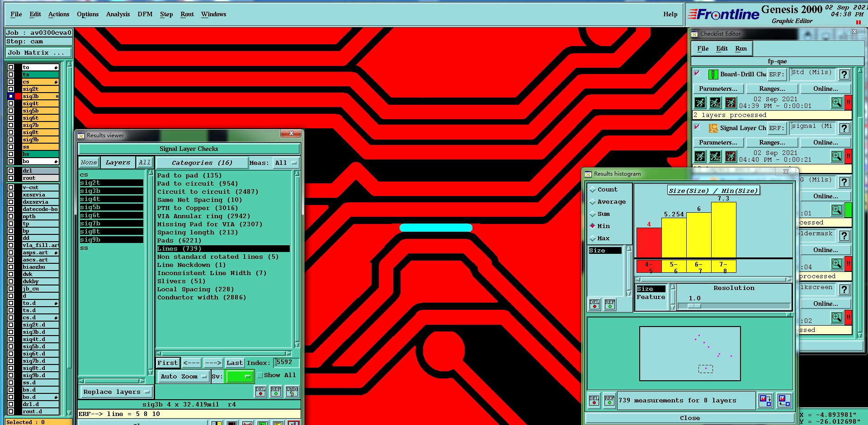Open help for soldermask checklist item
The width and height of the screenshot is (868, 425).
tap(844, 236)
